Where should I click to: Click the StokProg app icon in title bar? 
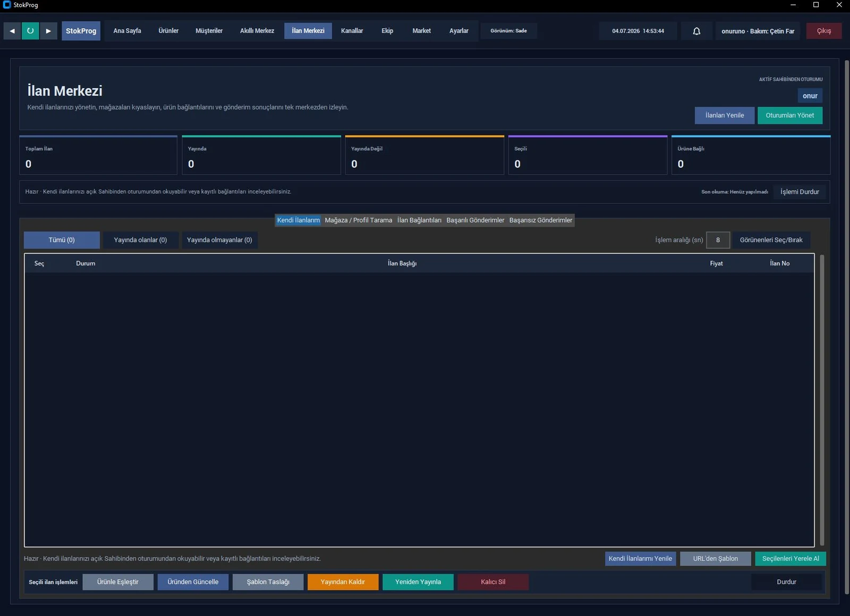[x=7, y=5]
